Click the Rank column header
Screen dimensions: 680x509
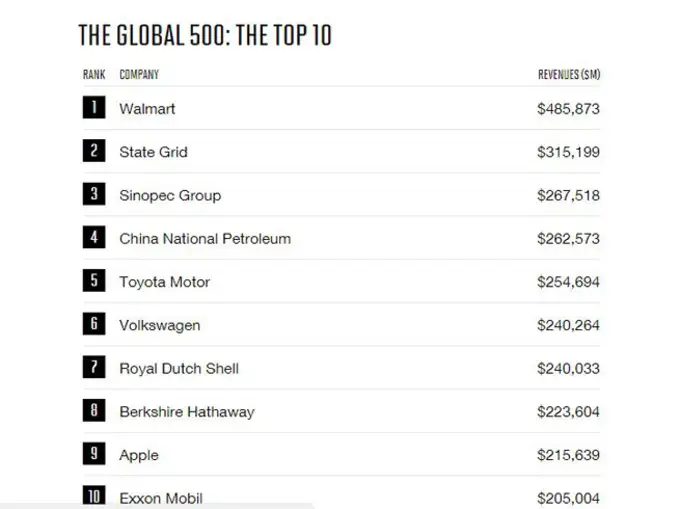click(x=94, y=75)
